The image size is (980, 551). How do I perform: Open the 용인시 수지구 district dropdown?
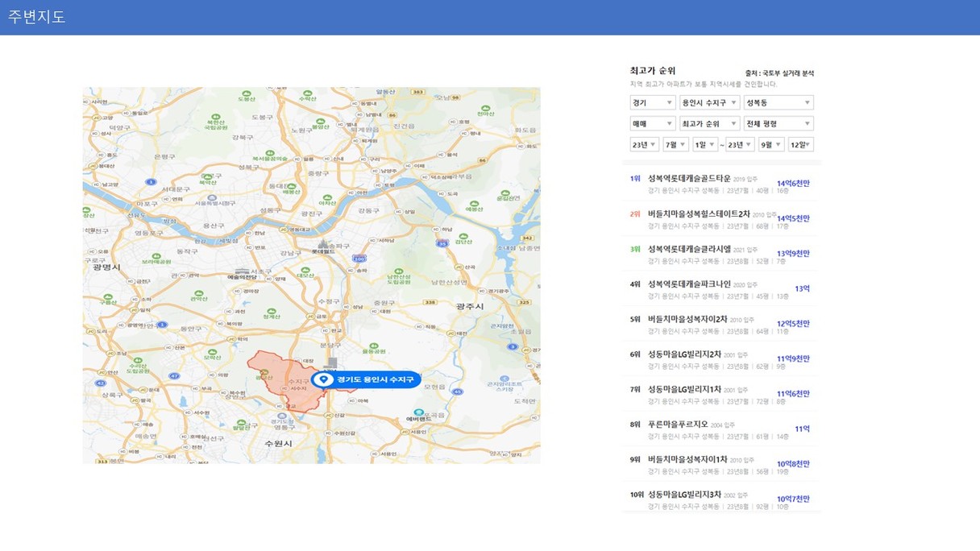(x=710, y=103)
